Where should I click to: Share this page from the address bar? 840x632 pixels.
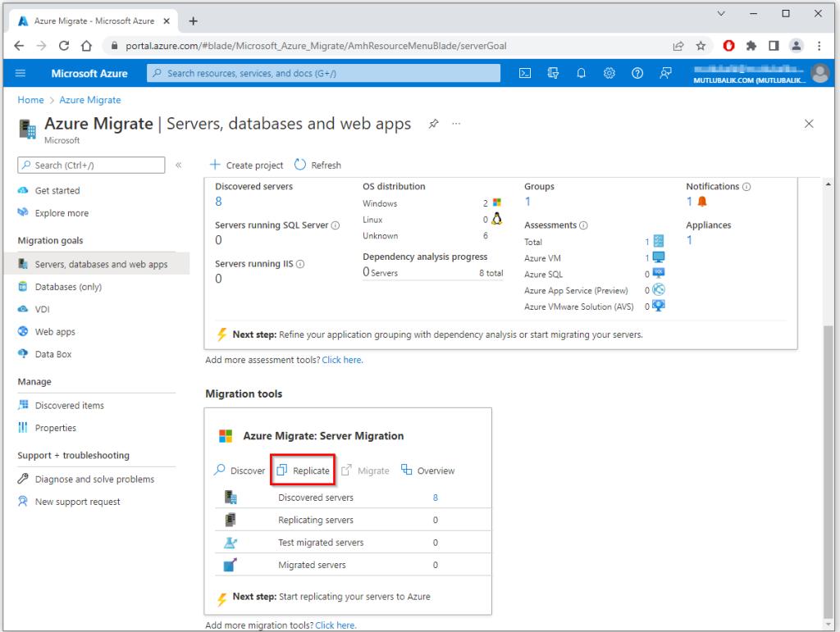pyautogui.click(x=678, y=46)
